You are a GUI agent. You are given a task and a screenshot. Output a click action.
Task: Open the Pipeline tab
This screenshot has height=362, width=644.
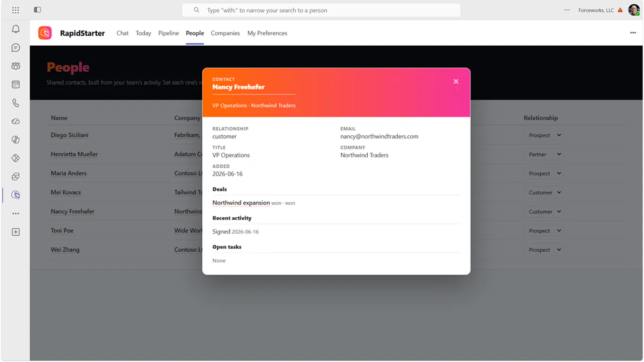168,33
